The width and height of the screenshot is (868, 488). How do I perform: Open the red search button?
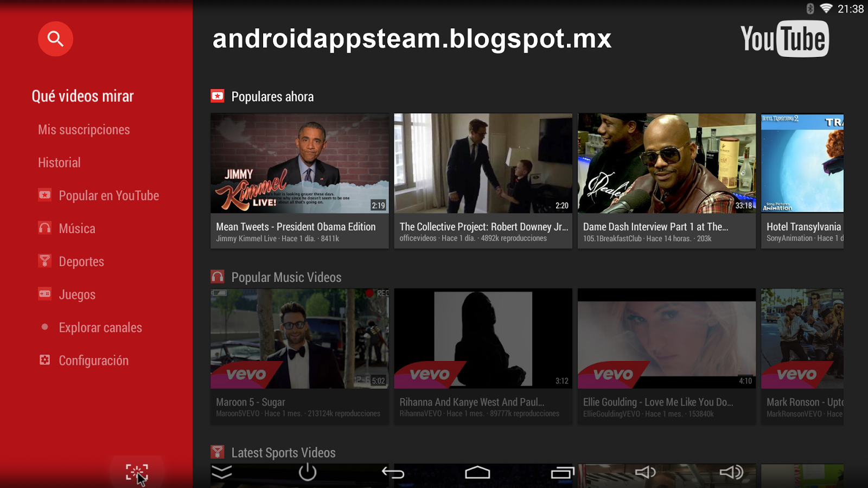[x=55, y=39]
